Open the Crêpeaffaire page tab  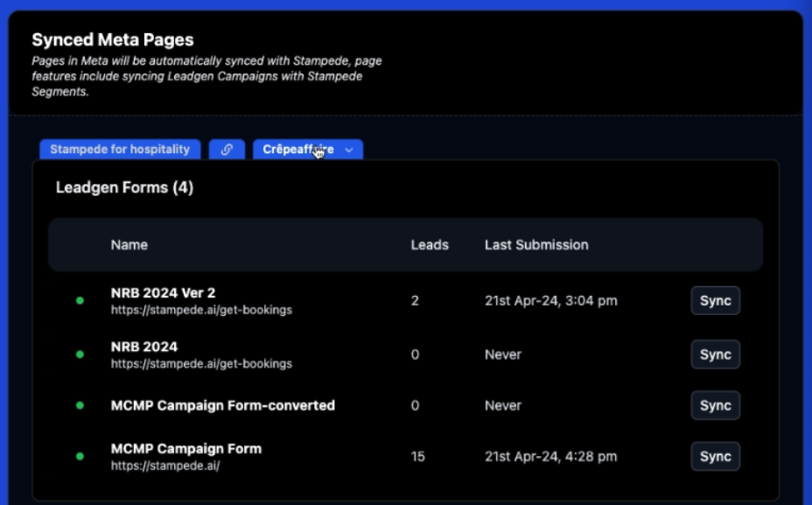pos(297,150)
